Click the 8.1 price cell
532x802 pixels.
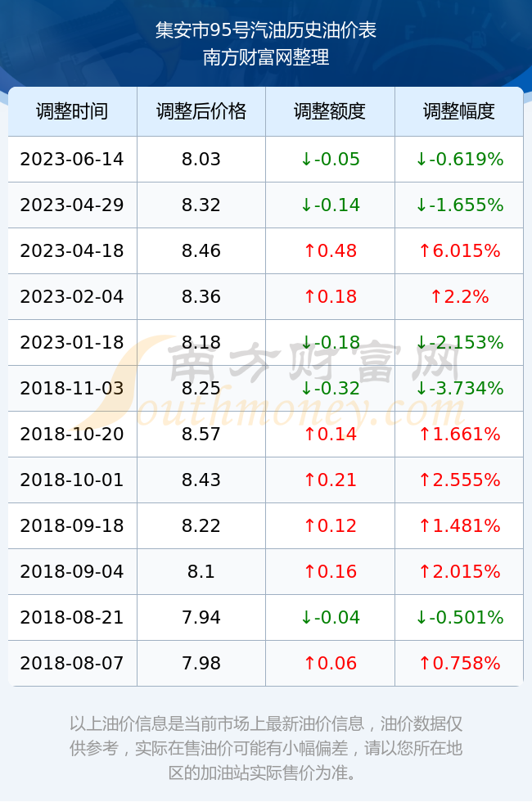[201, 571]
